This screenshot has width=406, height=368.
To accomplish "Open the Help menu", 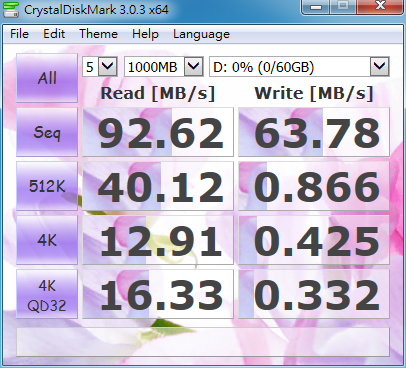I will click(145, 34).
